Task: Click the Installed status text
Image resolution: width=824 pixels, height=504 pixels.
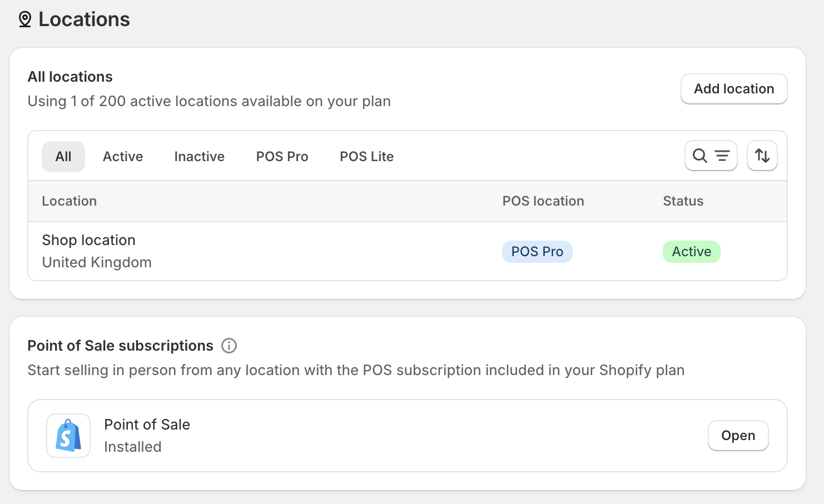Action: 133,447
